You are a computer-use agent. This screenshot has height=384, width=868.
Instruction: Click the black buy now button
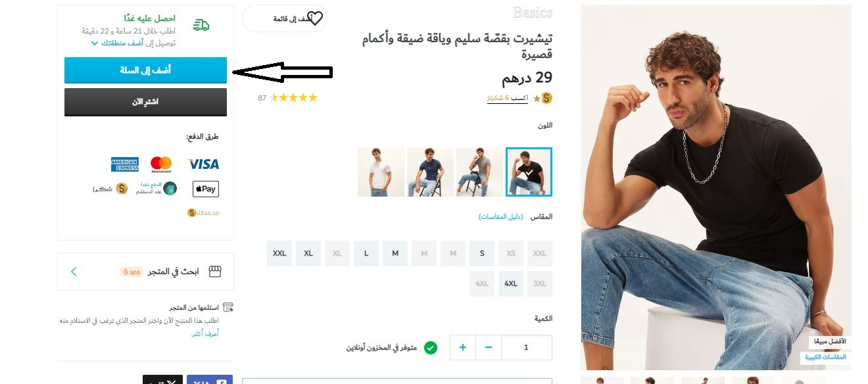145,102
